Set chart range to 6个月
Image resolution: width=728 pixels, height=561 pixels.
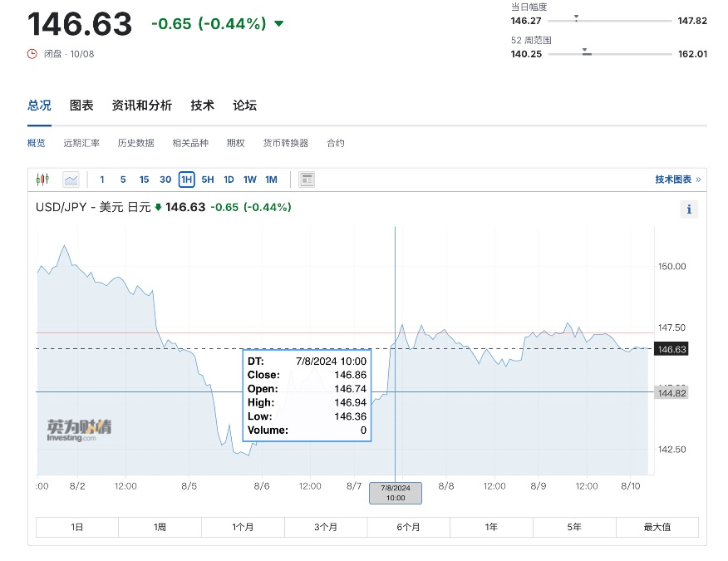coord(409,527)
